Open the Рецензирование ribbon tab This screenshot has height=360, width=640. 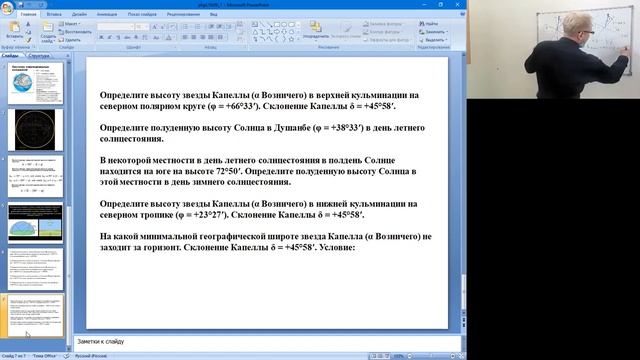183,14
